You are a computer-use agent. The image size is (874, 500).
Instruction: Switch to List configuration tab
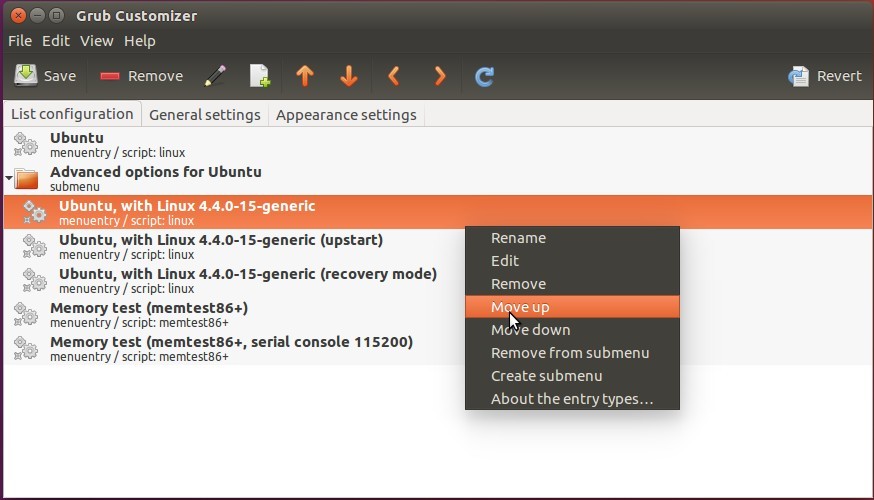[72, 114]
